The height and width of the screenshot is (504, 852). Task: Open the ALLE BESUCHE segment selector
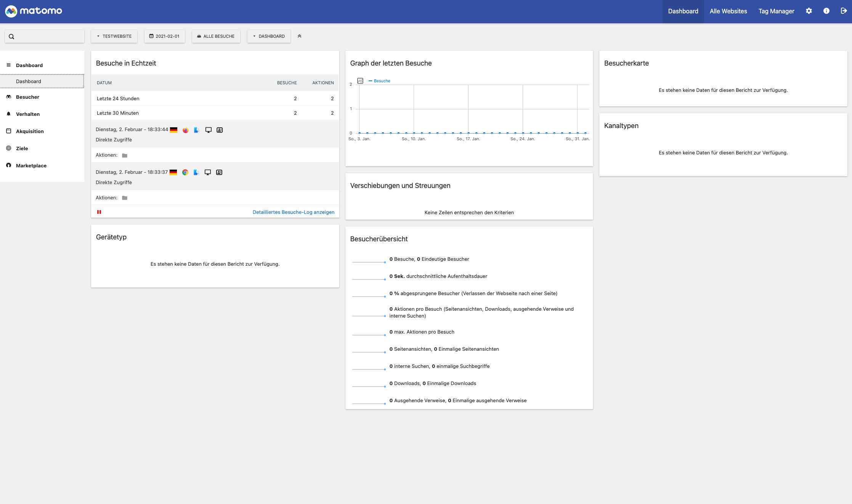(x=216, y=36)
